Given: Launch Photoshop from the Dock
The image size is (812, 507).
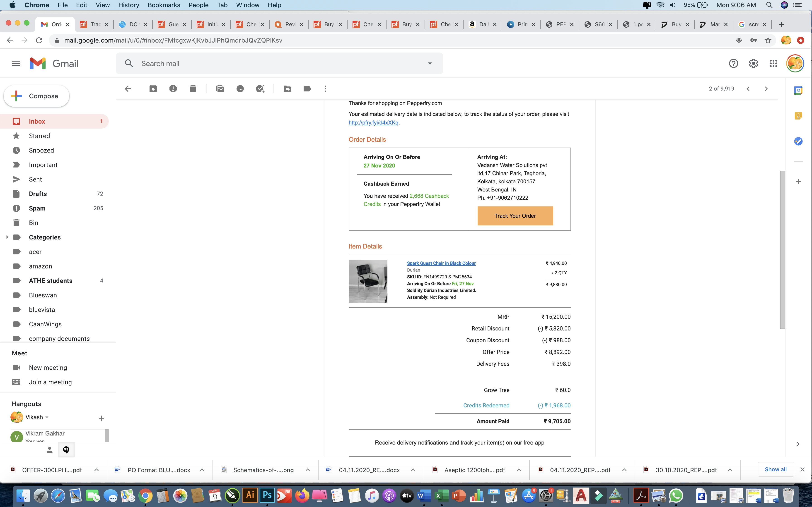Looking at the screenshot, I should click(x=267, y=495).
